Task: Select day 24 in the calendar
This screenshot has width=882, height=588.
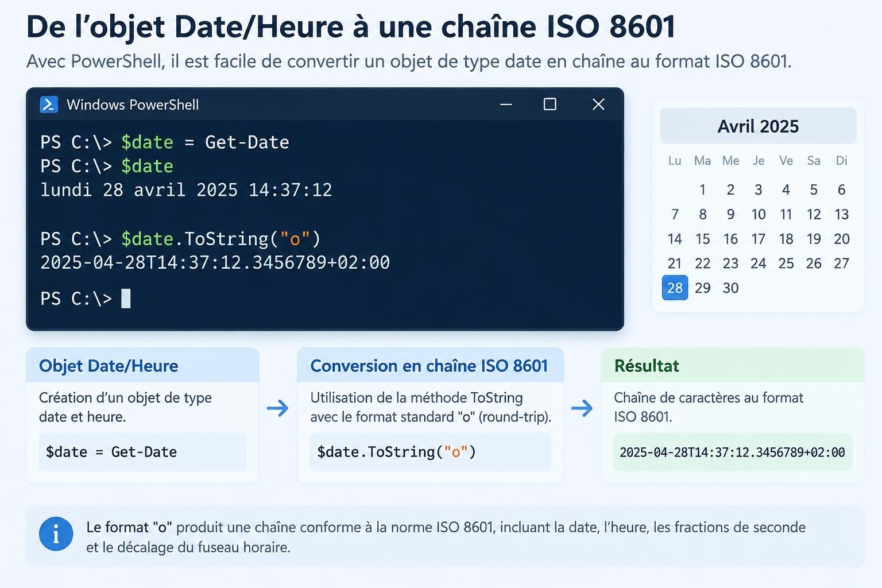Action: pos(759,264)
